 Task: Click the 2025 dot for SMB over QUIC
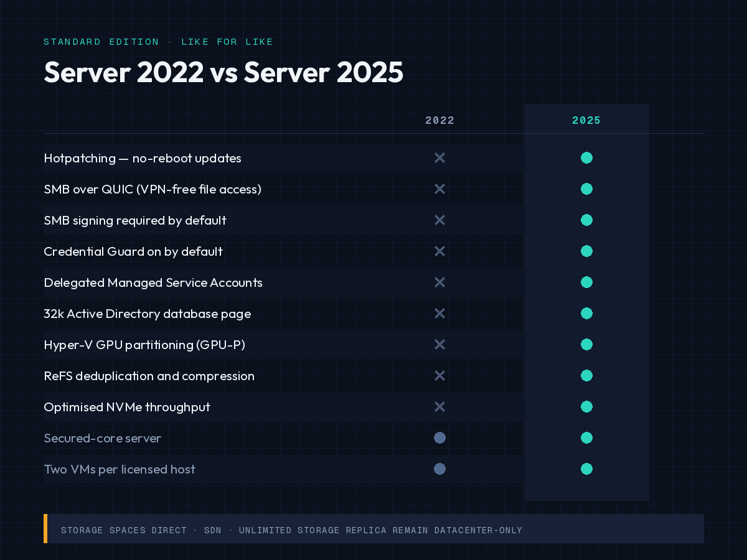click(x=586, y=189)
